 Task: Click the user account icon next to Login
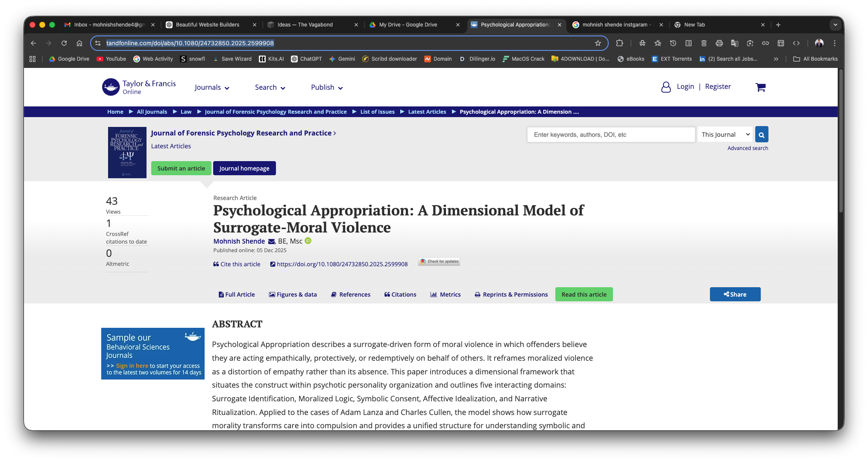pos(666,87)
